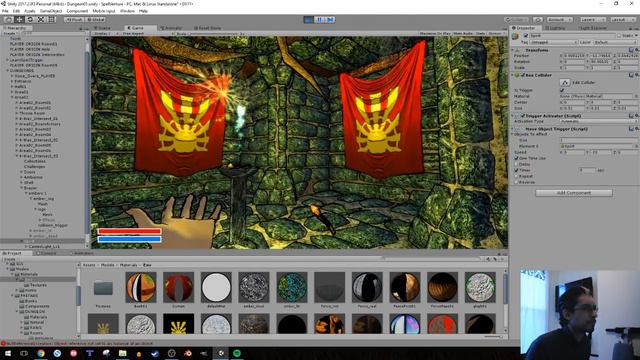640x360 pixels.
Task: Open the Windows Start menu
Action: (8, 353)
